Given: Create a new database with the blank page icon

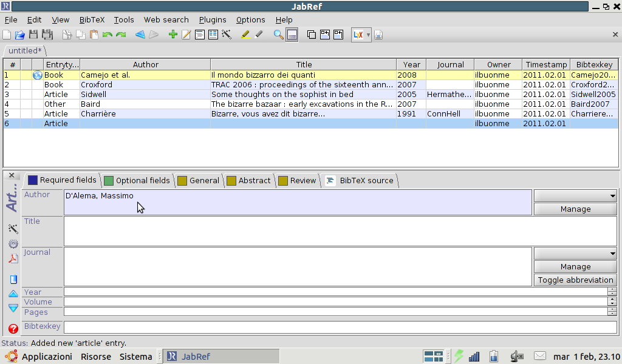Looking at the screenshot, I should coord(7,35).
